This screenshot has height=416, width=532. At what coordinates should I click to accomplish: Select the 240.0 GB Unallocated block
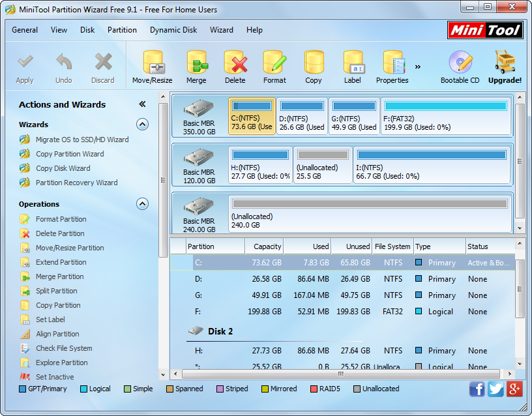(x=370, y=214)
